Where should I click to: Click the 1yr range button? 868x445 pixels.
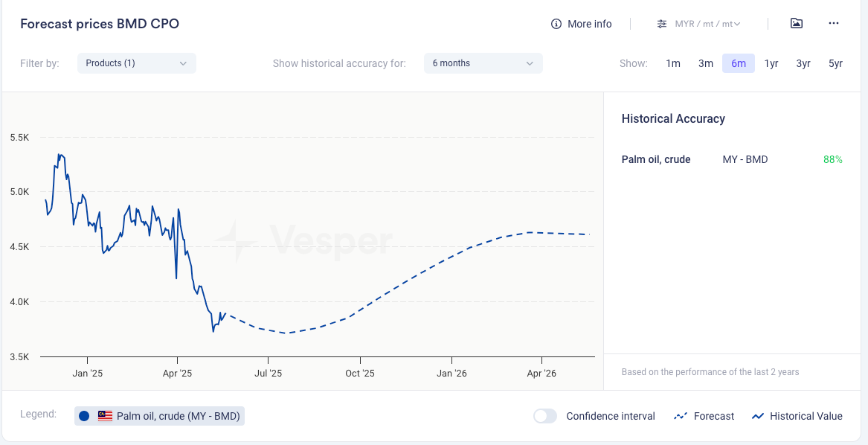coord(771,63)
